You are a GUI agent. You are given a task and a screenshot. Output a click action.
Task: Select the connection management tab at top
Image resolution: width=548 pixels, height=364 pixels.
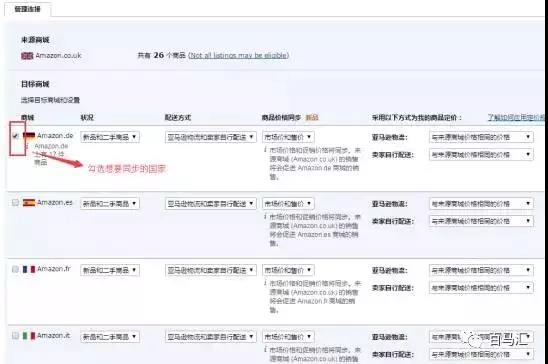[x=28, y=9]
